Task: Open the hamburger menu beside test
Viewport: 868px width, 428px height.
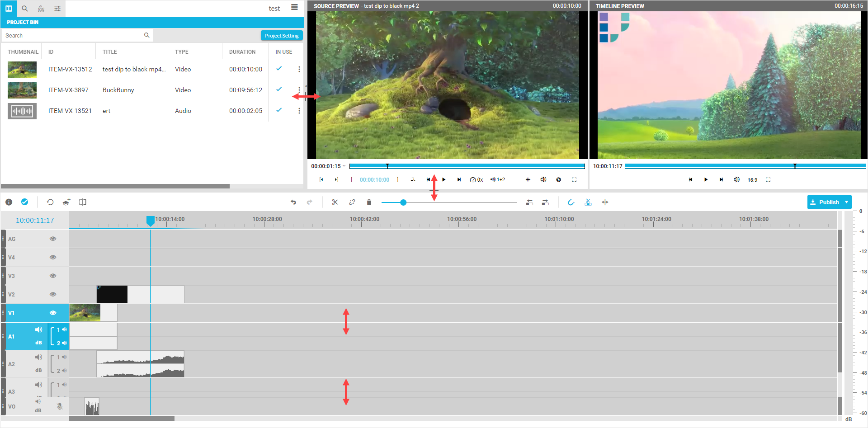Action: (x=294, y=7)
